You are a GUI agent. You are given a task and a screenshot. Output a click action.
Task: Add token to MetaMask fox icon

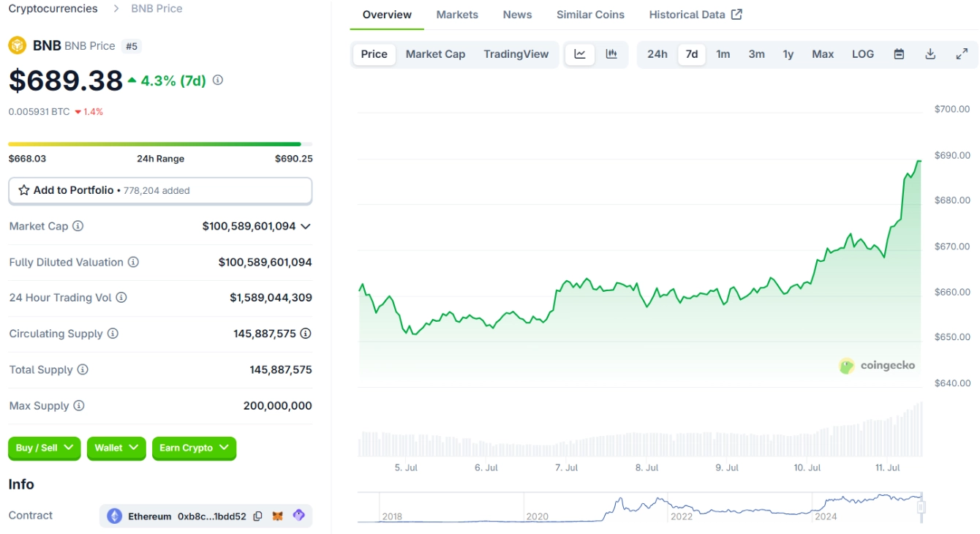point(278,516)
